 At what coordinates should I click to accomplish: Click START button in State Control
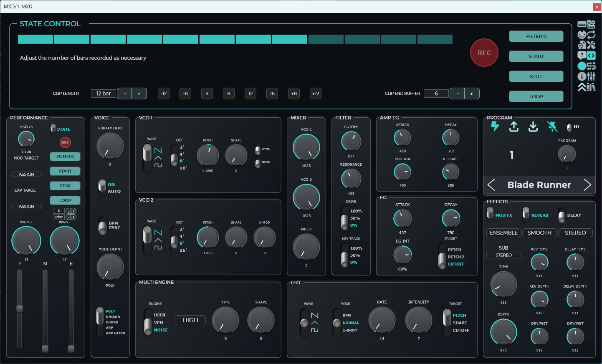[x=536, y=56]
